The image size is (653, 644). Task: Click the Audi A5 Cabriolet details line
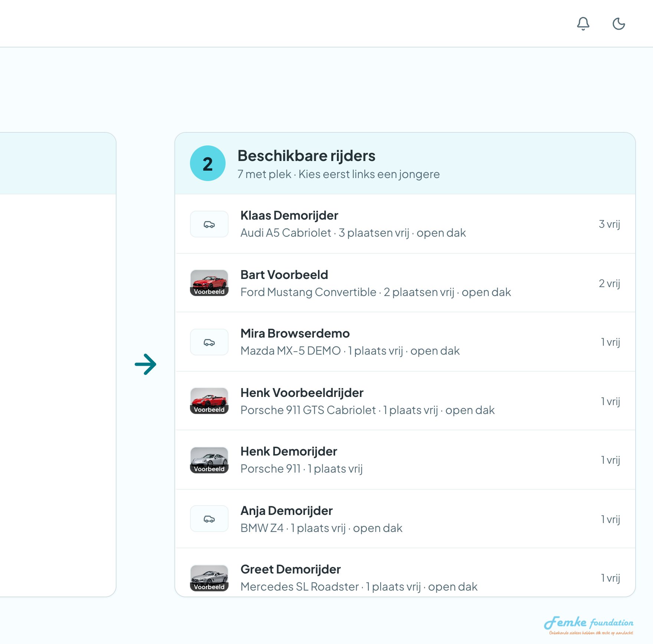pyautogui.click(x=353, y=233)
